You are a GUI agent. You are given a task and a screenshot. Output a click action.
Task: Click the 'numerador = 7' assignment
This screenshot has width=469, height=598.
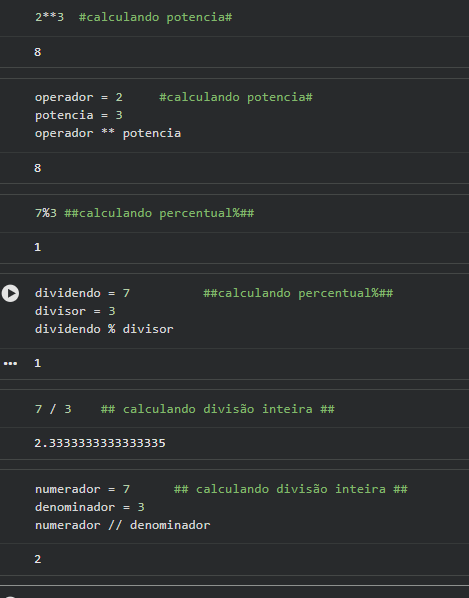tap(82, 489)
